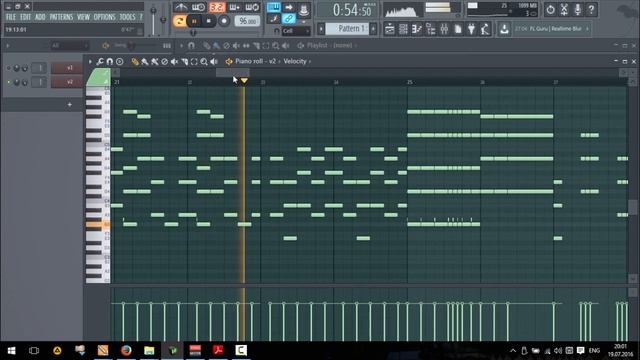
Task: Add a new channel with plus button
Action: pyautogui.click(x=69, y=104)
